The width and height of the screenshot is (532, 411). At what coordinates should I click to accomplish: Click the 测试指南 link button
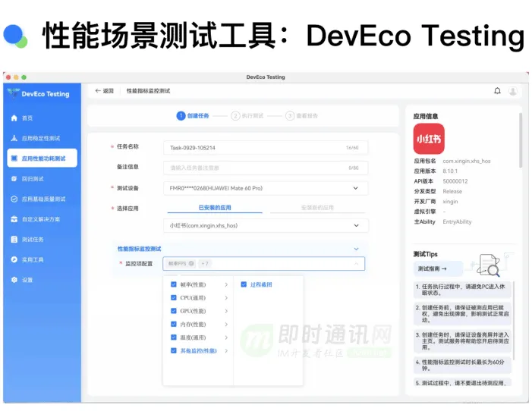point(438,268)
